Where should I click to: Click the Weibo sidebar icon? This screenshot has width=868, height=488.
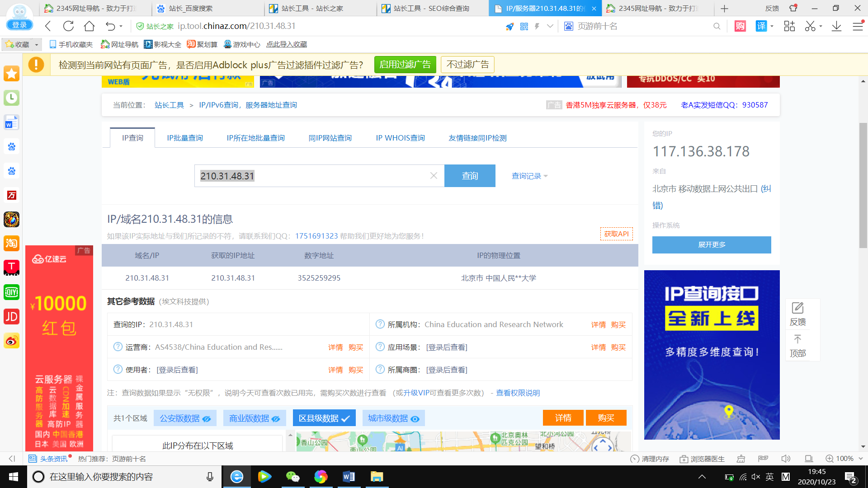11,341
